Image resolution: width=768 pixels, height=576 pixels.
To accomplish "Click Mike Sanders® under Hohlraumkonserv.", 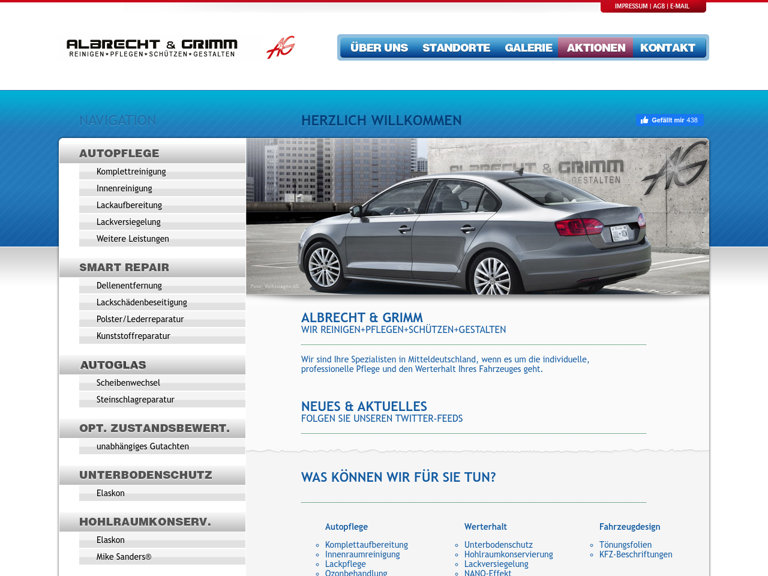I will click(x=124, y=557).
